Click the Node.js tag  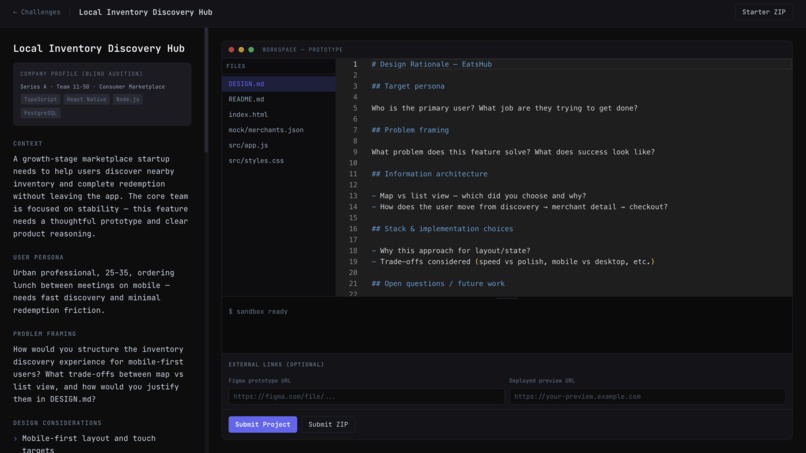tap(127, 99)
